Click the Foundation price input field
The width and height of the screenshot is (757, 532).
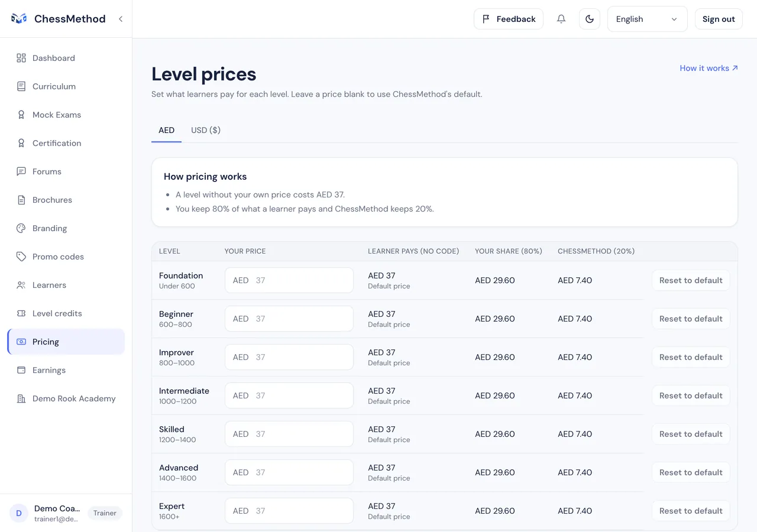click(289, 280)
